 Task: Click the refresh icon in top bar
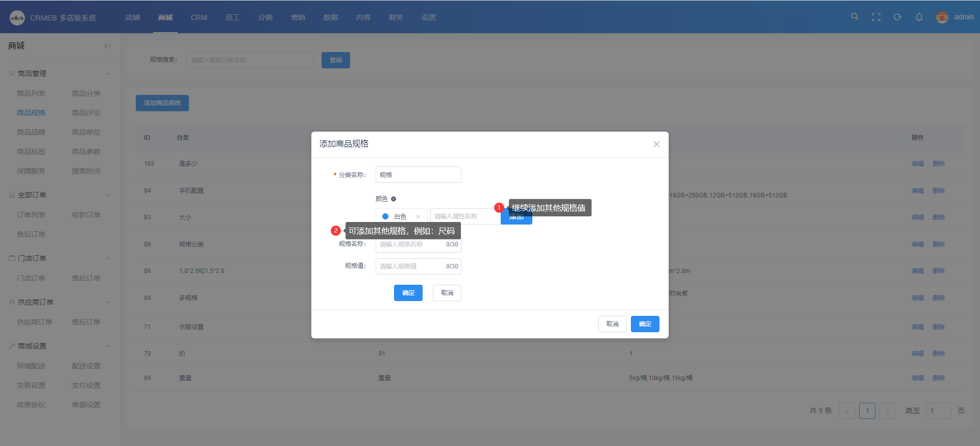(897, 17)
